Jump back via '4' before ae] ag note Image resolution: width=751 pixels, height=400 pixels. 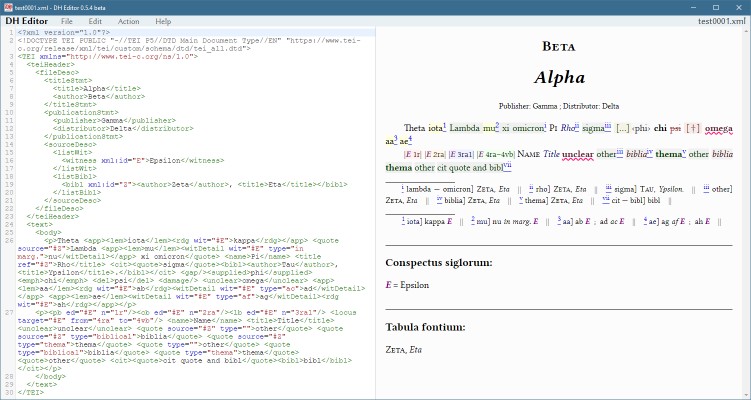[x=645, y=219]
